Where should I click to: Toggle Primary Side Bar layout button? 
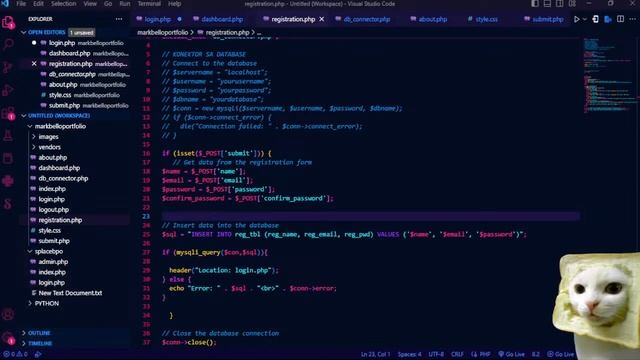click(x=535, y=4)
